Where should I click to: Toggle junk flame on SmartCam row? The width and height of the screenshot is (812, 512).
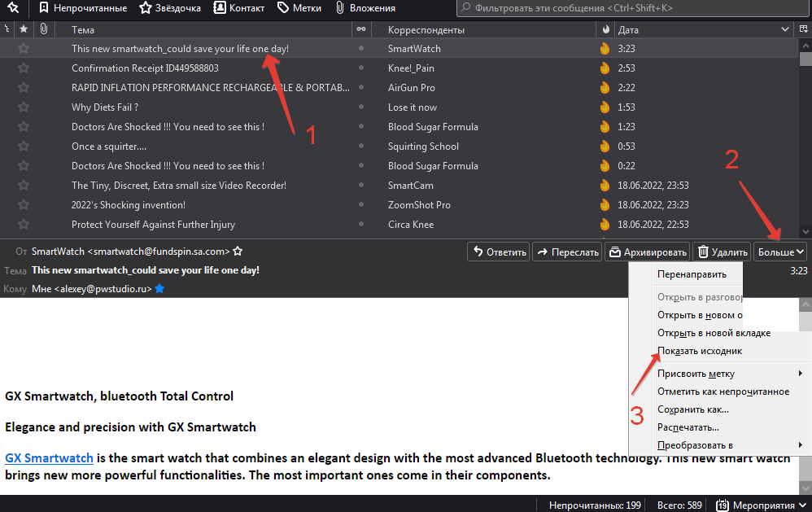(x=605, y=185)
